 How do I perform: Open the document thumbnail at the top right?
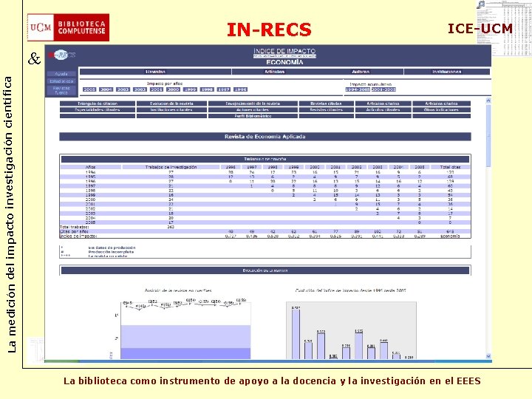504,28
